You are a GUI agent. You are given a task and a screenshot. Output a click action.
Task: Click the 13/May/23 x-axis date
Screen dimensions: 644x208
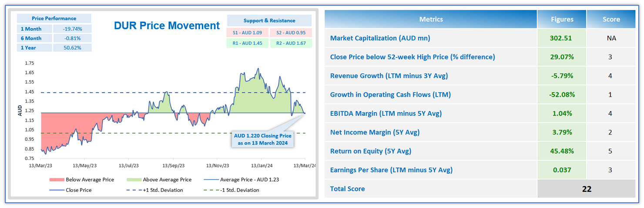[84, 166]
